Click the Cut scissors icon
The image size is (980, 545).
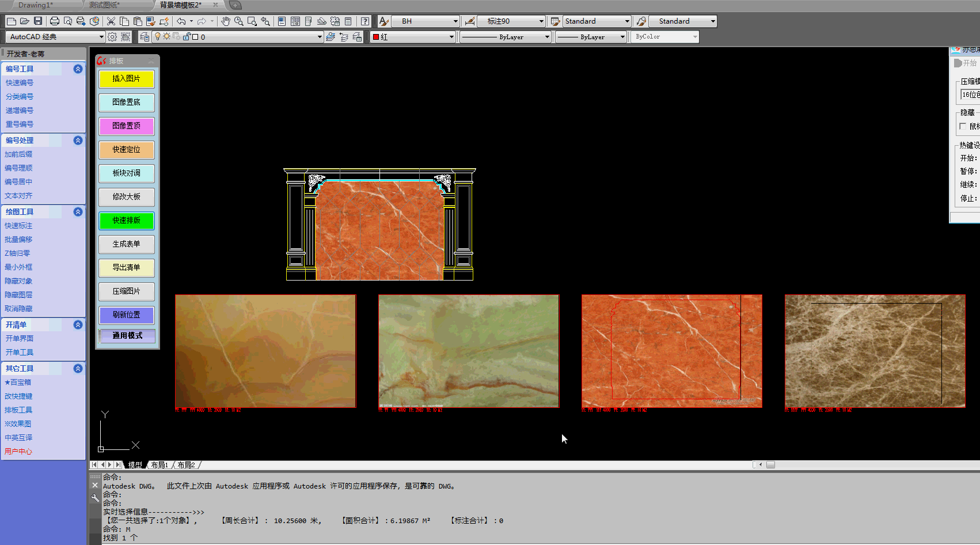coord(111,21)
